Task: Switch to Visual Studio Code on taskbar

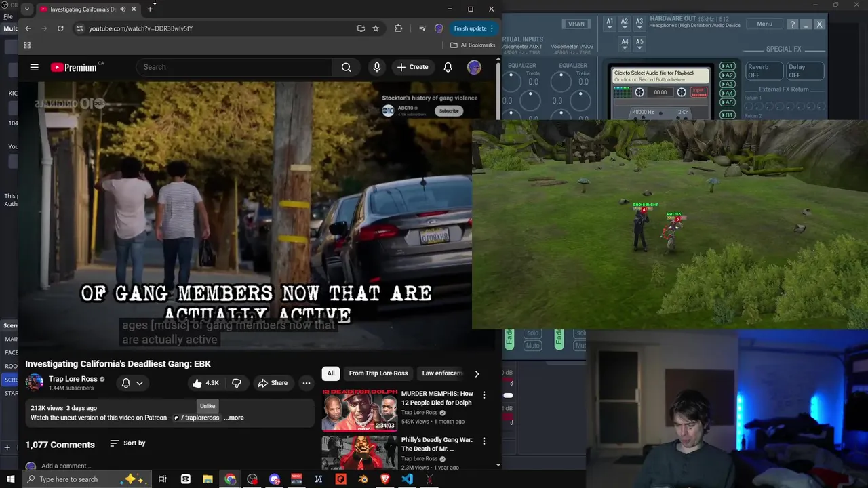Action: [407, 479]
